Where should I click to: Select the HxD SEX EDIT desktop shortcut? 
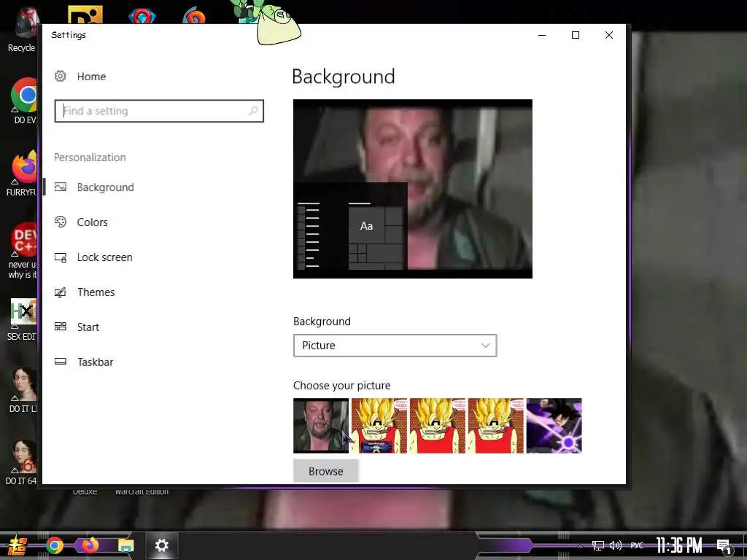pos(22,320)
